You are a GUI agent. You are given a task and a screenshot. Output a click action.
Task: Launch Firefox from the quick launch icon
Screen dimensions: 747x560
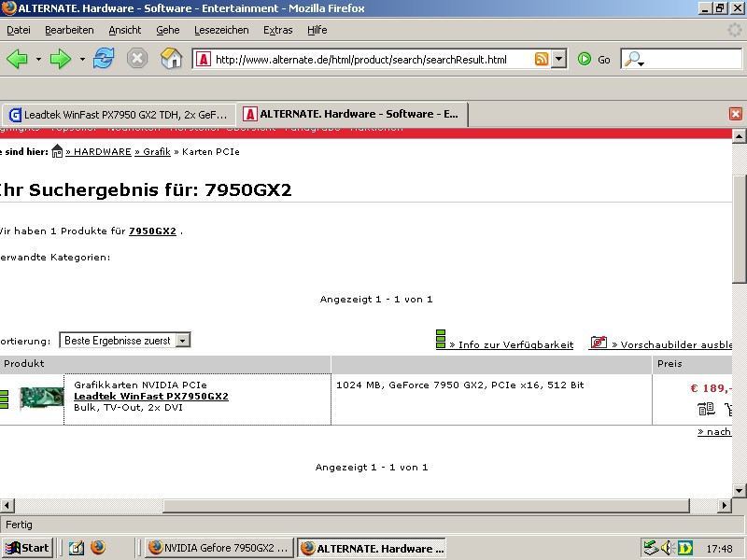pyautogui.click(x=98, y=548)
